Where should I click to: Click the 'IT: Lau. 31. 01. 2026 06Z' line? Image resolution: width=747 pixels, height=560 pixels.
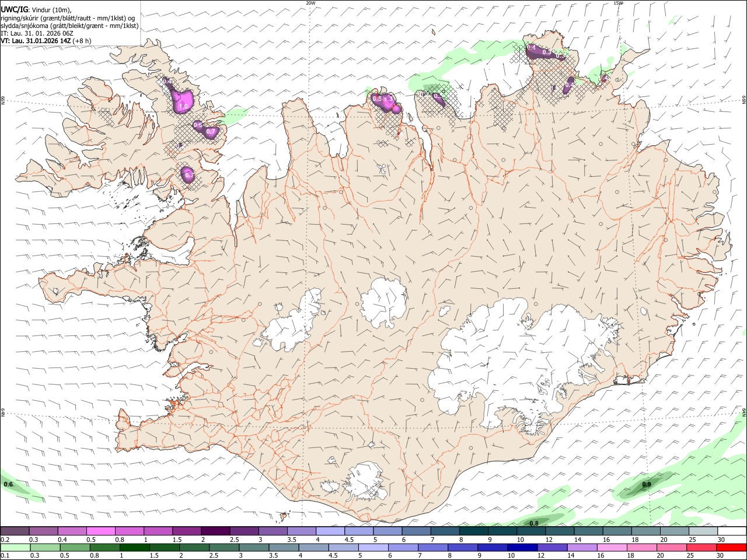(x=37, y=33)
